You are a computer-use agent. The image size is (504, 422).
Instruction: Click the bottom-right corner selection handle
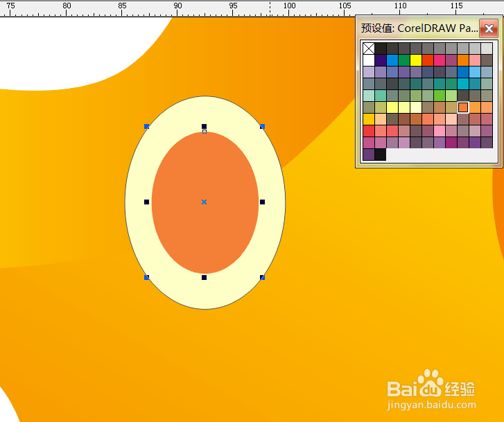[262, 277]
